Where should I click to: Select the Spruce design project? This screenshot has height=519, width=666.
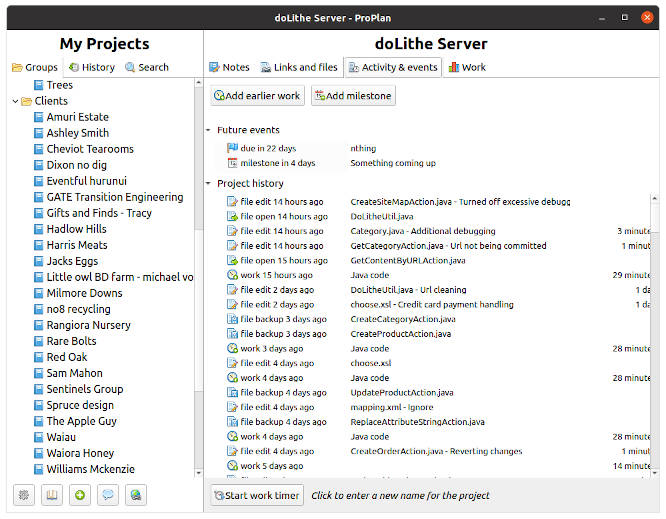(x=80, y=405)
